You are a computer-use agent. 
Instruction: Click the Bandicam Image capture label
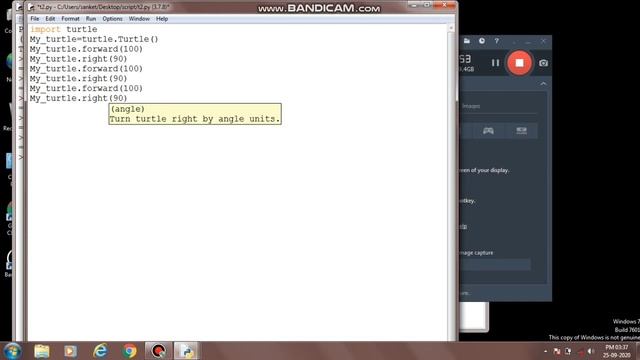pyautogui.click(x=476, y=253)
